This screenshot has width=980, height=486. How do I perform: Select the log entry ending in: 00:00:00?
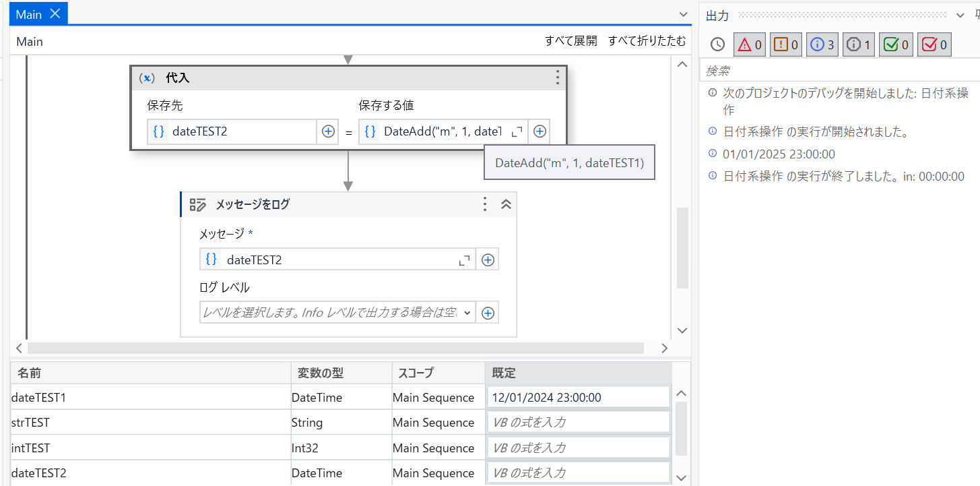click(x=844, y=177)
